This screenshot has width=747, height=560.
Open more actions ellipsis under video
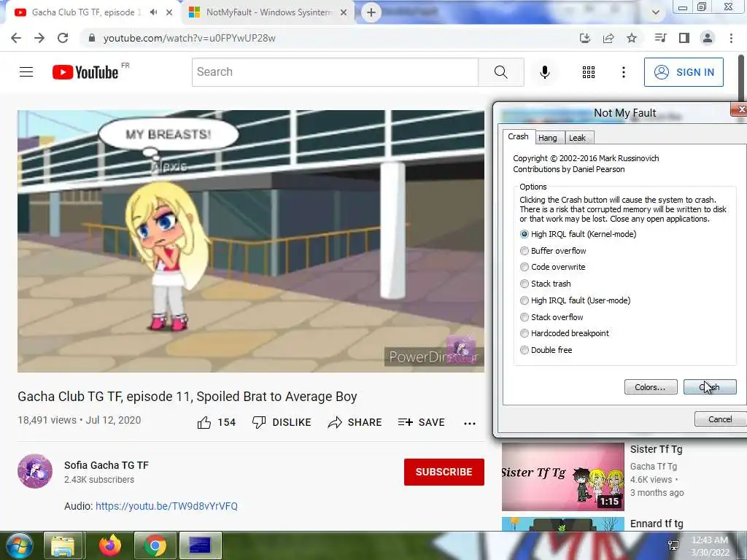click(x=470, y=423)
